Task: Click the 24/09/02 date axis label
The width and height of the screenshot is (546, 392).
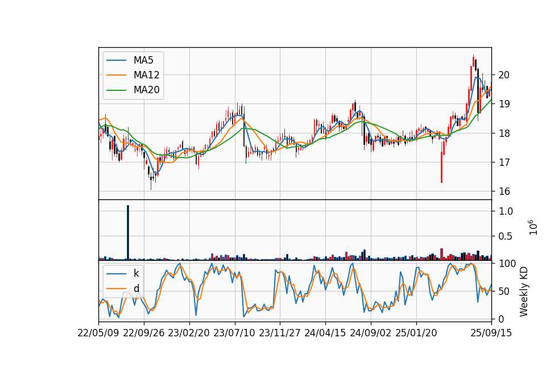Action: tap(370, 333)
